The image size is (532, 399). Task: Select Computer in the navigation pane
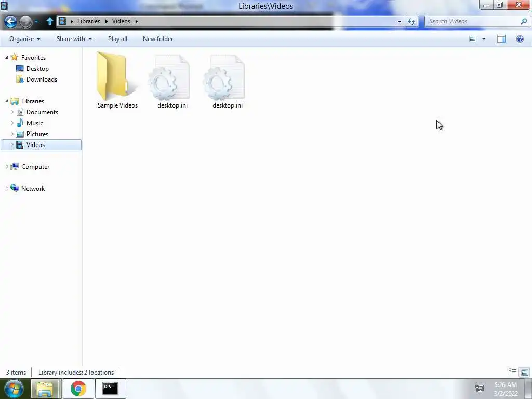(35, 167)
